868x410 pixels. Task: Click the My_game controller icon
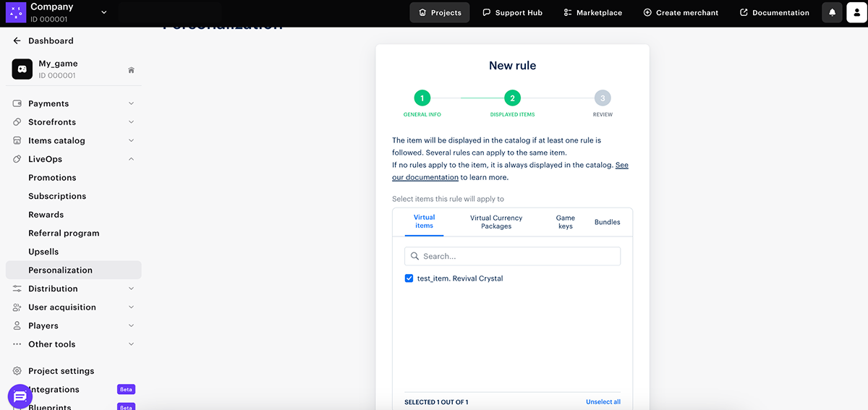tap(22, 69)
